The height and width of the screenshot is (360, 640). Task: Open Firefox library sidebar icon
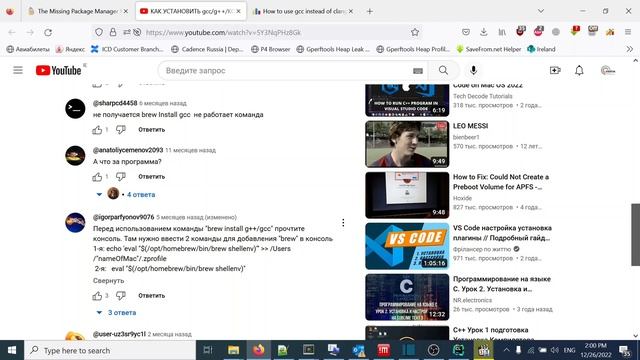pos(502,32)
